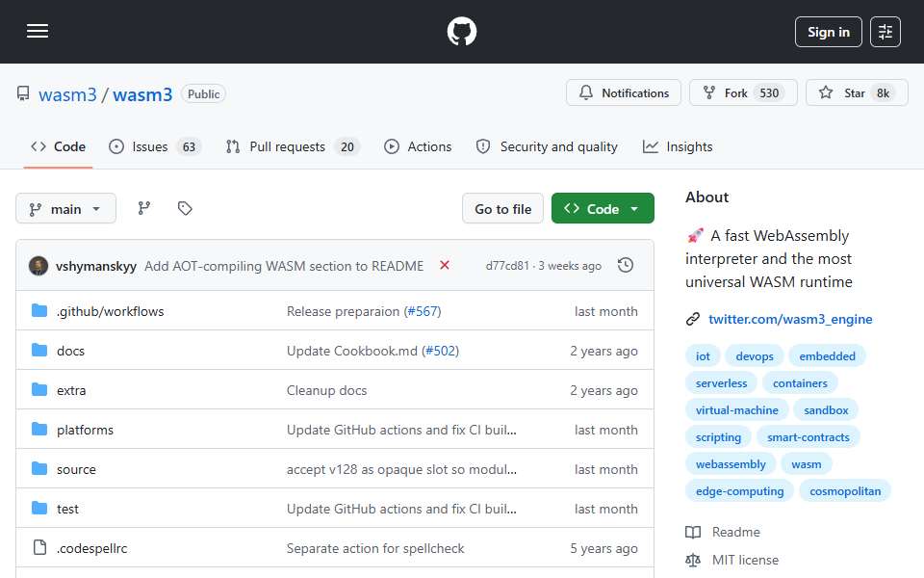Click the Issues count badge 63
The height and width of the screenshot is (578, 924).
189,146
